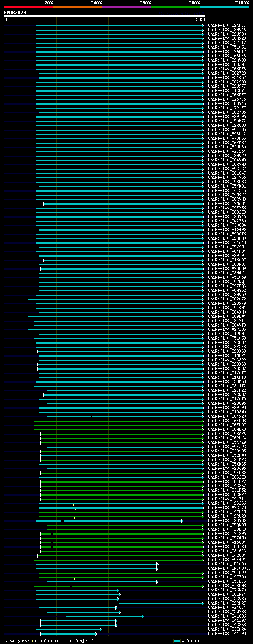Image resolution: width=253 pixels, height=644 pixels.
Task: Select the UniRef100_P93695 label
Action: click(227, 403)
